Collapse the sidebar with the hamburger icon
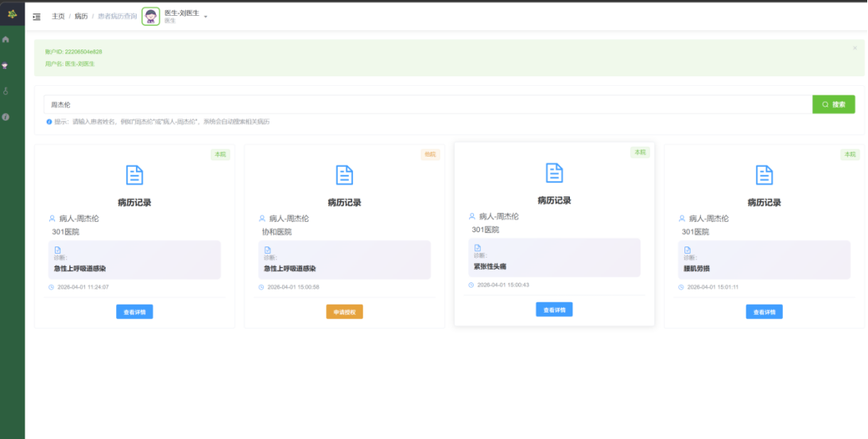The height and width of the screenshot is (439, 868). 37,17
